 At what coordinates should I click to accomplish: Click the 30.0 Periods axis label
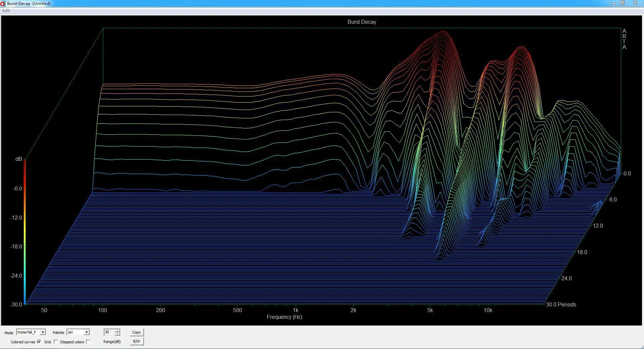pos(561,304)
